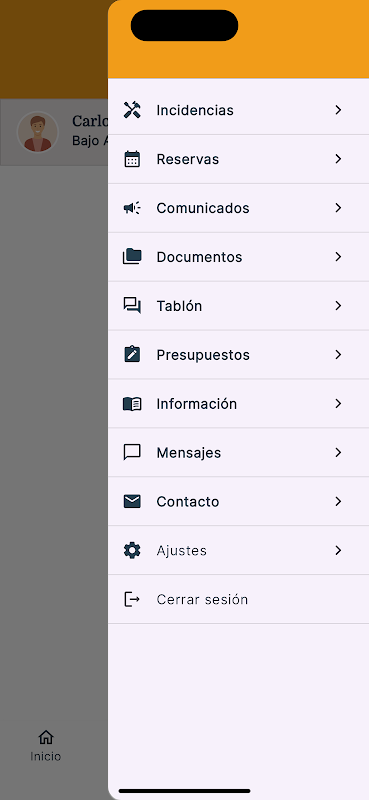Select the Presupuestos clipboard icon

(x=132, y=355)
